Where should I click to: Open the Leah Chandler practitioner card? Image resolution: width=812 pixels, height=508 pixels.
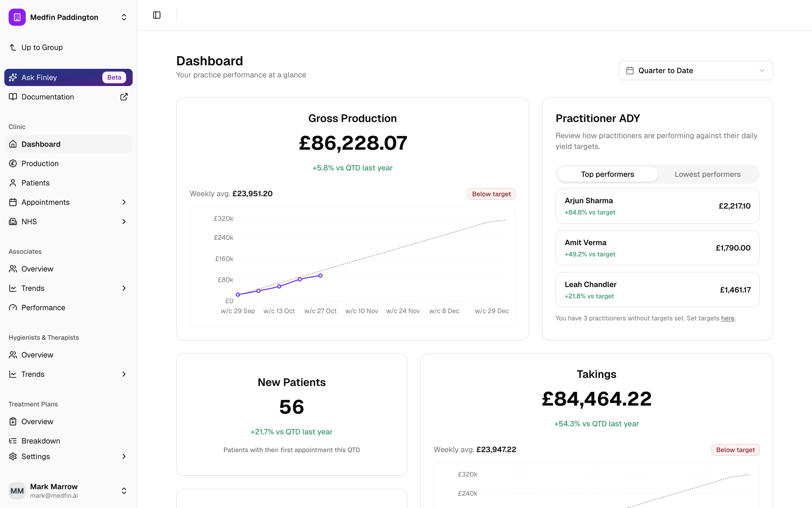(658, 290)
